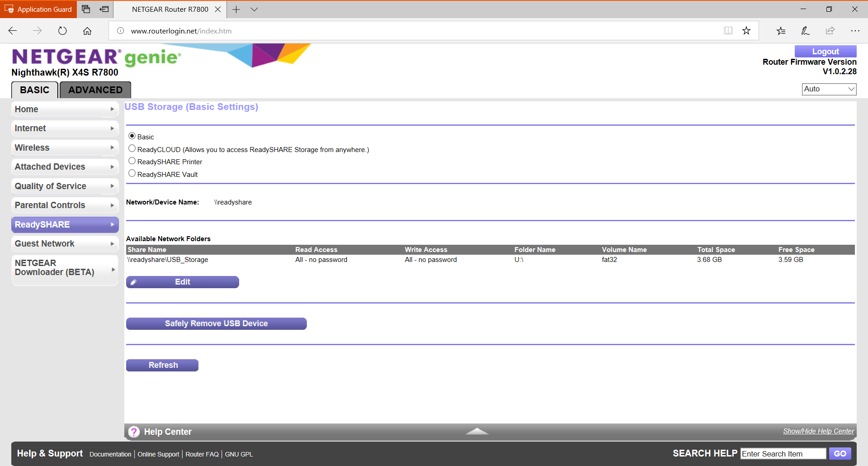Click the share page icon
The height and width of the screenshot is (466, 868).
click(830, 31)
